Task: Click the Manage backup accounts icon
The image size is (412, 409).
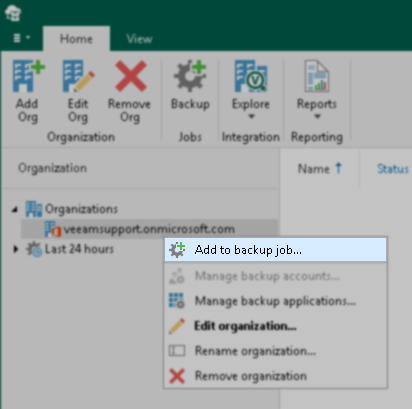Action: click(x=177, y=276)
